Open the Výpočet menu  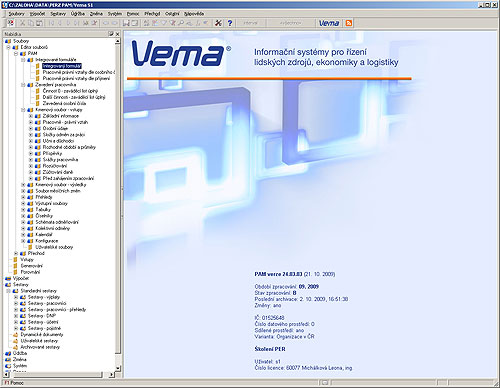(37, 14)
